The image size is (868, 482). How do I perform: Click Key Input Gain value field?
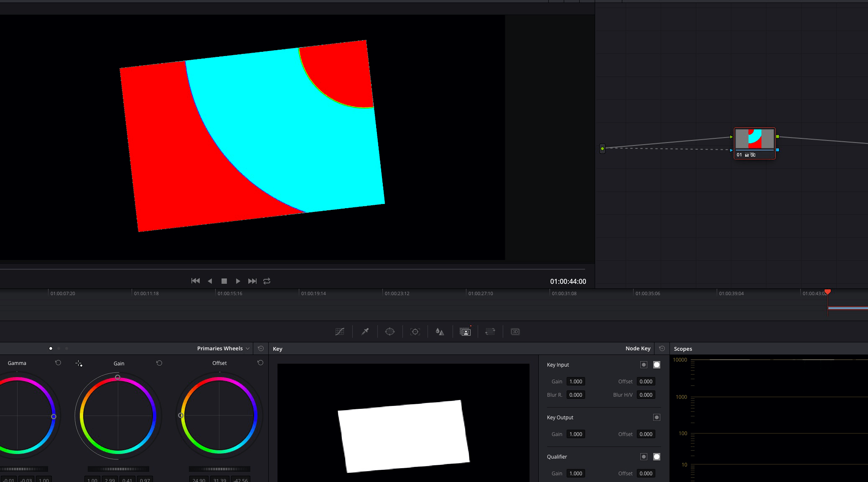[x=576, y=381]
